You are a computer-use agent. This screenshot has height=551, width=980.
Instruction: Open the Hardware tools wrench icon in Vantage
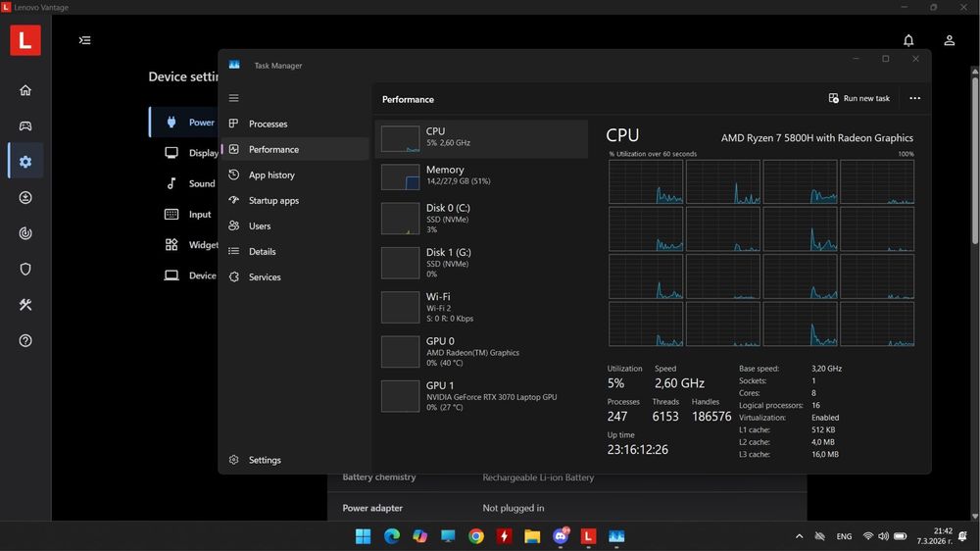[x=25, y=305]
